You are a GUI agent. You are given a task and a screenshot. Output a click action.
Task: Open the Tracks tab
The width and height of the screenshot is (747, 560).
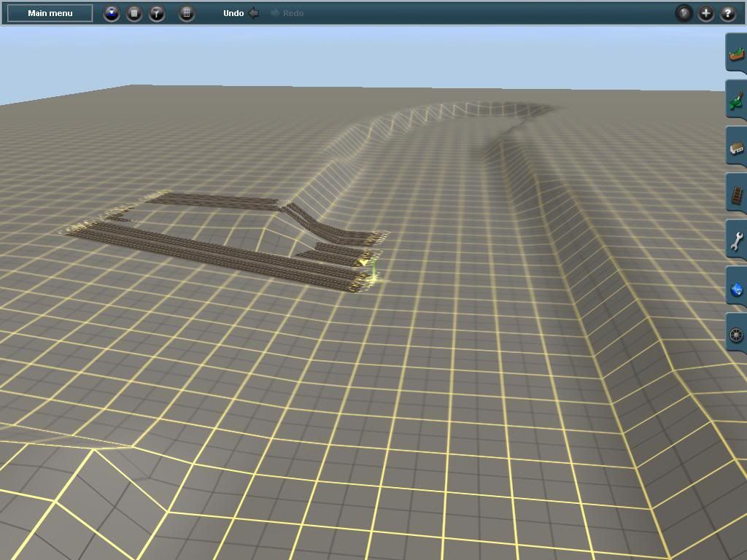tap(737, 193)
